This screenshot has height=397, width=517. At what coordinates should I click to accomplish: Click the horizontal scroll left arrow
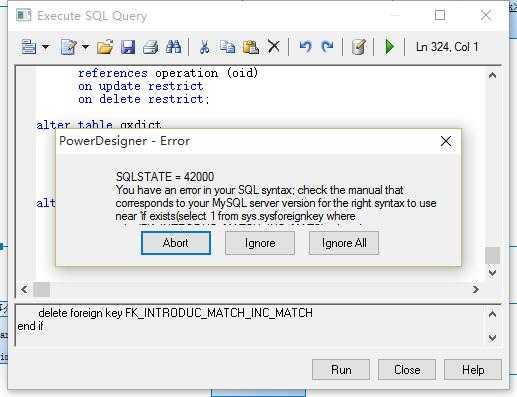coord(24,289)
